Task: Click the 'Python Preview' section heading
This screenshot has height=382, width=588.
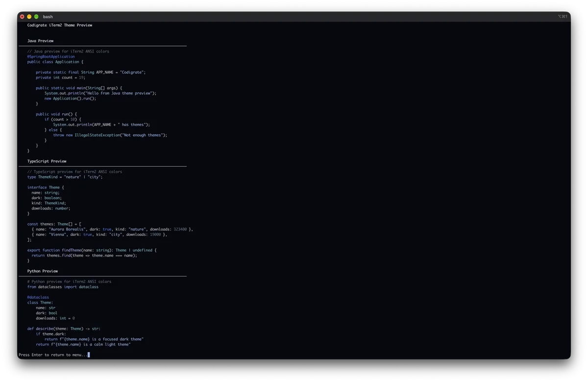Action: pyautogui.click(x=43, y=271)
